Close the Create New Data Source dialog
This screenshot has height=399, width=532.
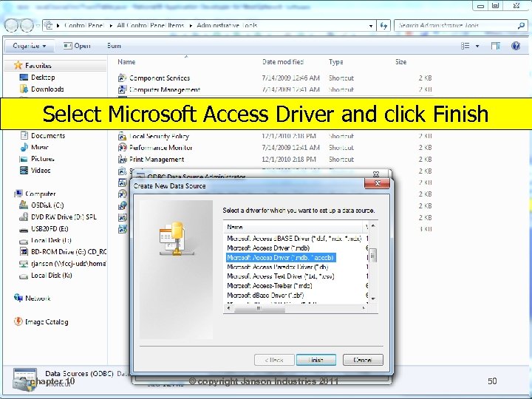click(x=377, y=183)
